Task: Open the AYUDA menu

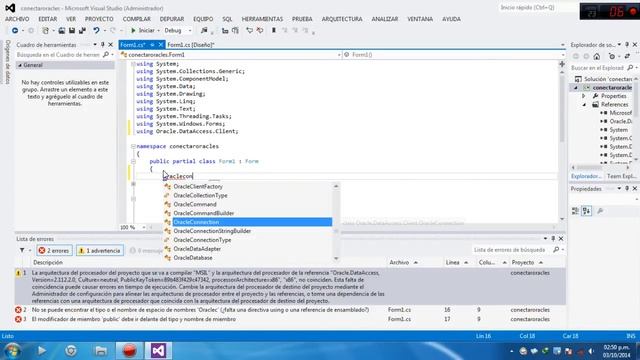Action: point(451,19)
